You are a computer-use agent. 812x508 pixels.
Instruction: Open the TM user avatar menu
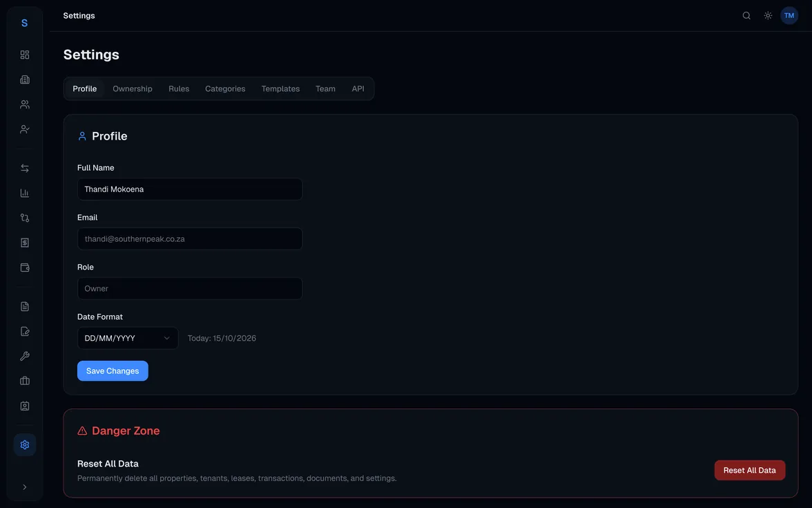coord(789,15)
